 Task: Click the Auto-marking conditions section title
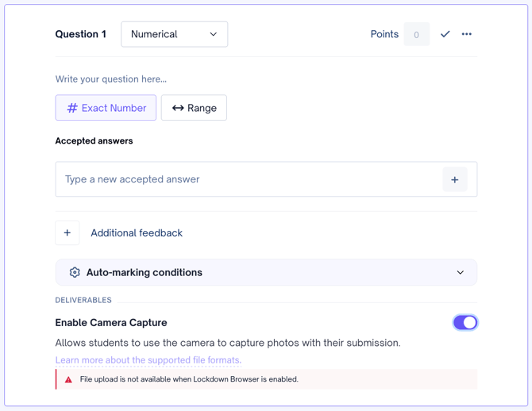pos(144,272)
